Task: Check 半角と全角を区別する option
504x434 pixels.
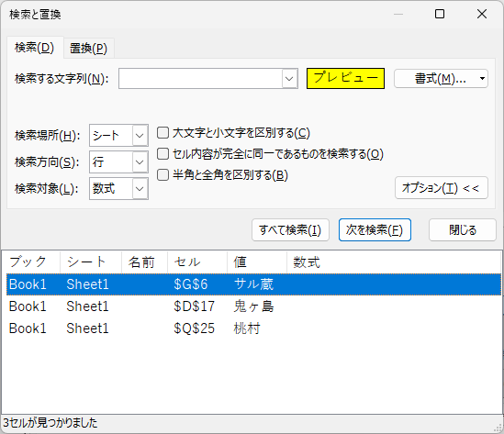Action: coord(162,175)
